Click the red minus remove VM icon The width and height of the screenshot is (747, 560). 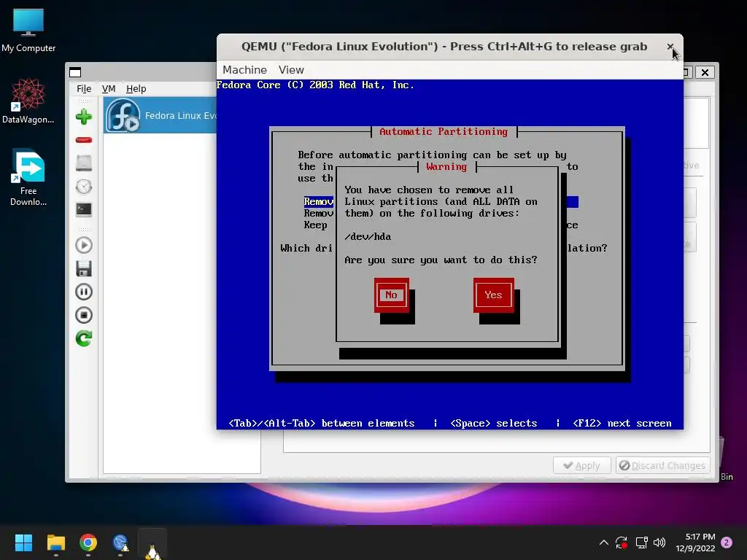(84, 140)
